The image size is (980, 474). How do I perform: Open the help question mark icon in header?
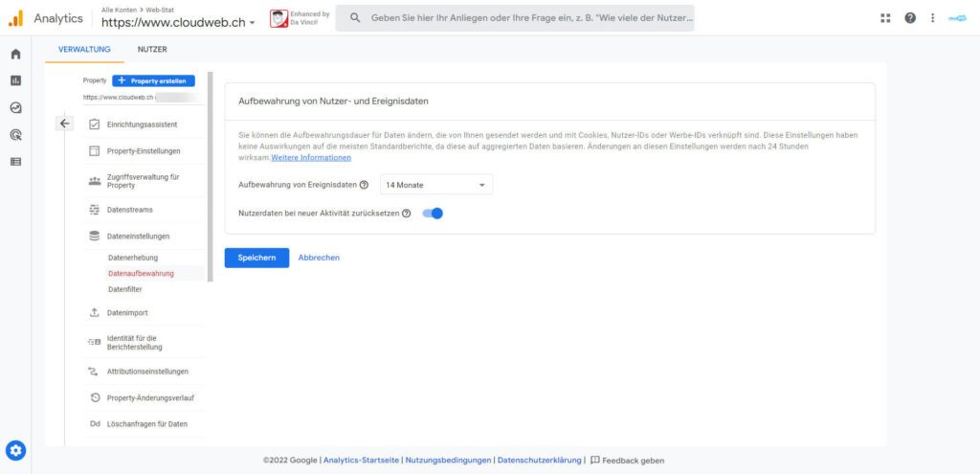(x=910, y=18)
